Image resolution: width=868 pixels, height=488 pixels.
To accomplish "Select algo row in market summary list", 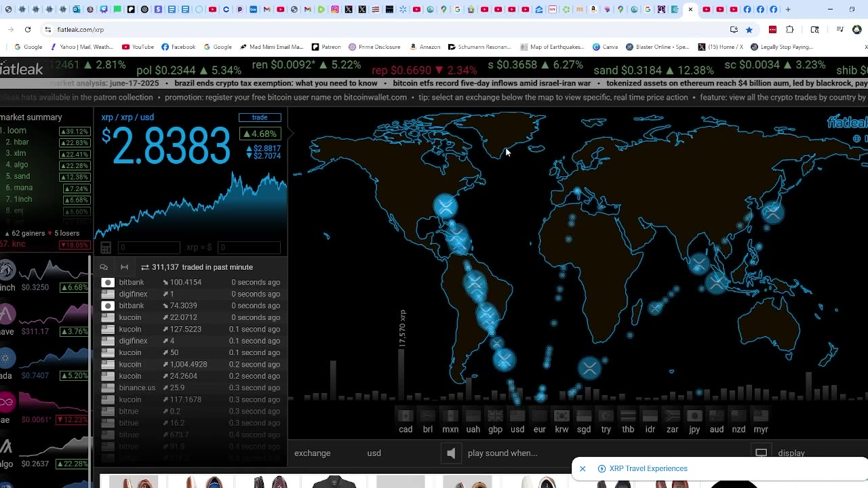I will click(x=46, y=165).
